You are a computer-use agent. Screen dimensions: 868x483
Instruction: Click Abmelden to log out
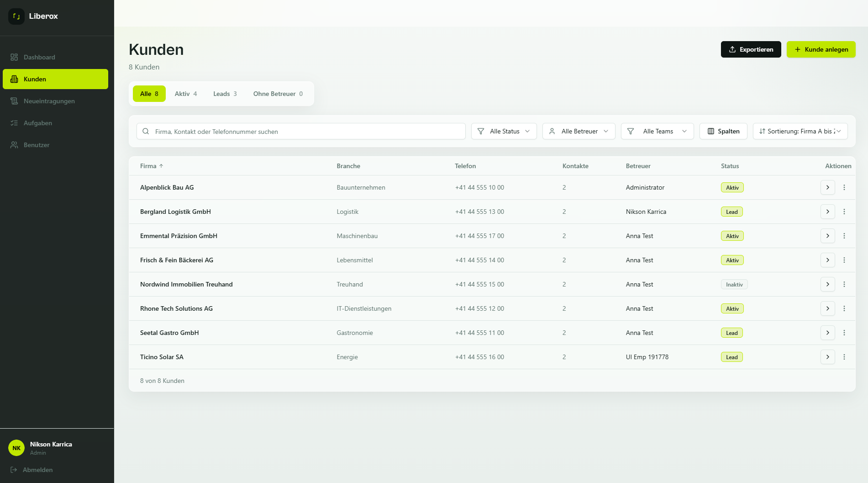(32, 470)
